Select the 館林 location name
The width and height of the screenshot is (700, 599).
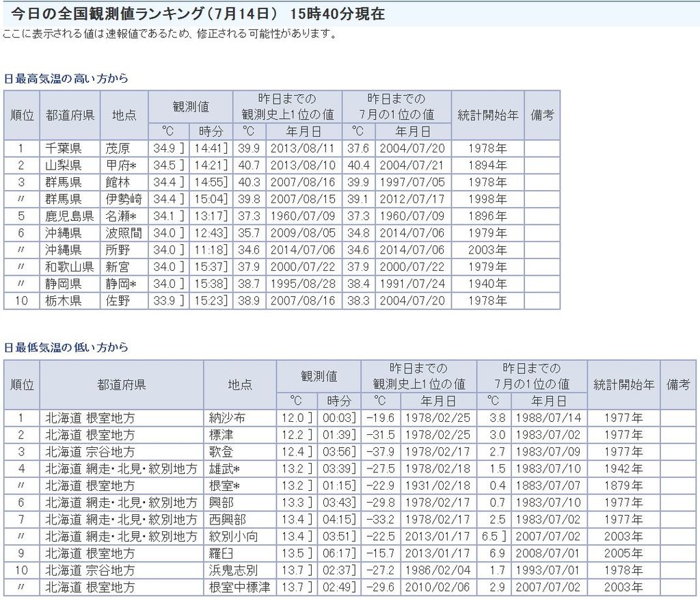click(x=117, y=183)
